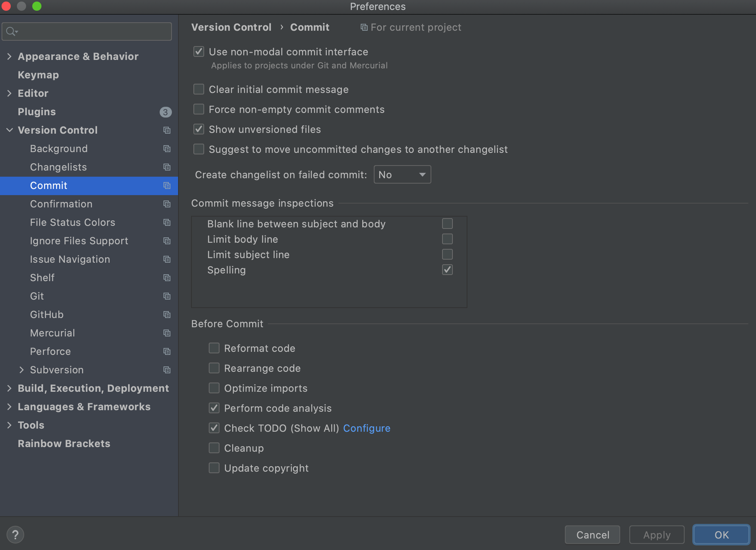The image size is (756, 550).
Task: Focus the preferences search field
Action: (92, 31)
